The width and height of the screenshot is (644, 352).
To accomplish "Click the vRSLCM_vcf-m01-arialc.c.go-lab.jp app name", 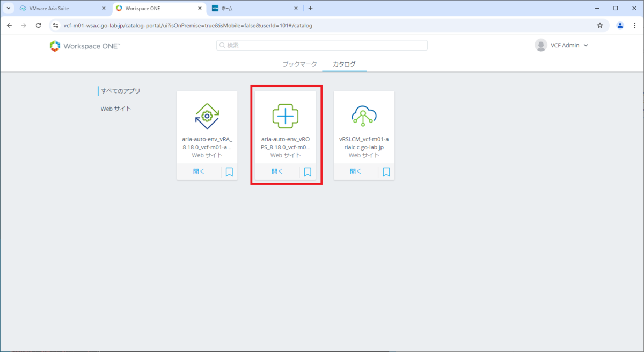I will click(364, 142).
